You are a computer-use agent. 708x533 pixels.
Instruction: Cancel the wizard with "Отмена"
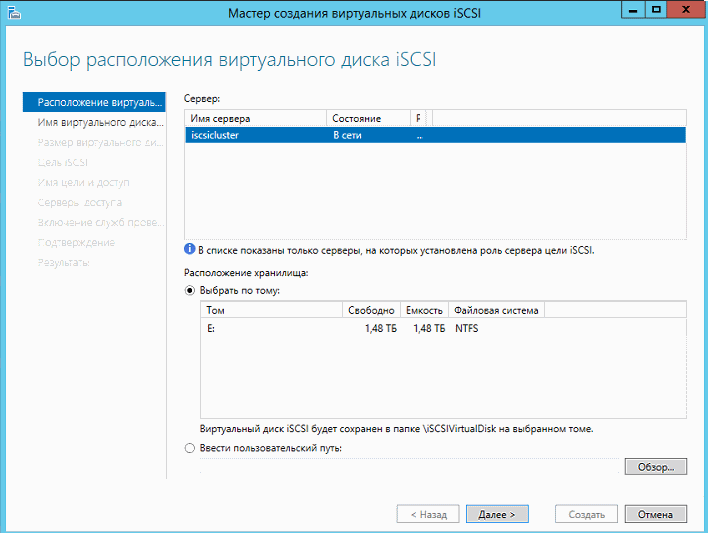pyautogui.click(x=655, y=514)
